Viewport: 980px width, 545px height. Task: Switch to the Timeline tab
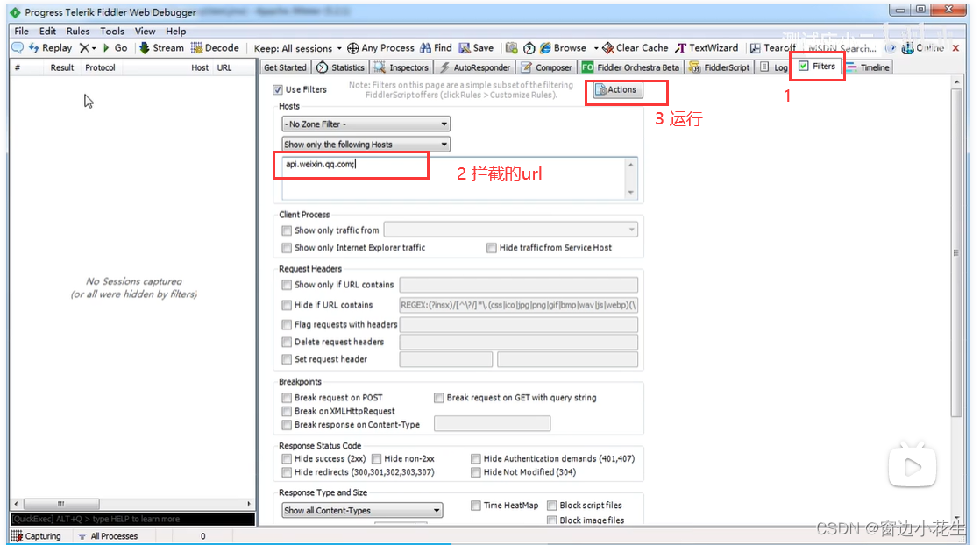click(x=868, y=67)
